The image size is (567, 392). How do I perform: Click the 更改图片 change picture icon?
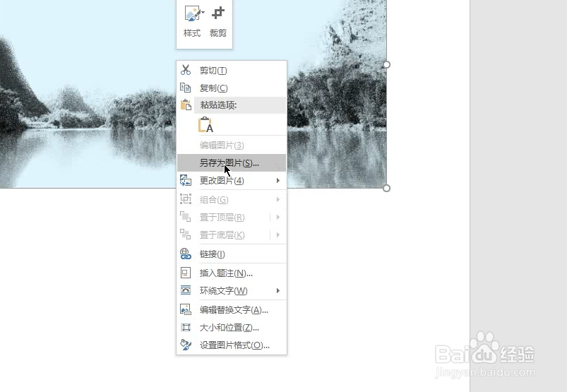(186, 180)
